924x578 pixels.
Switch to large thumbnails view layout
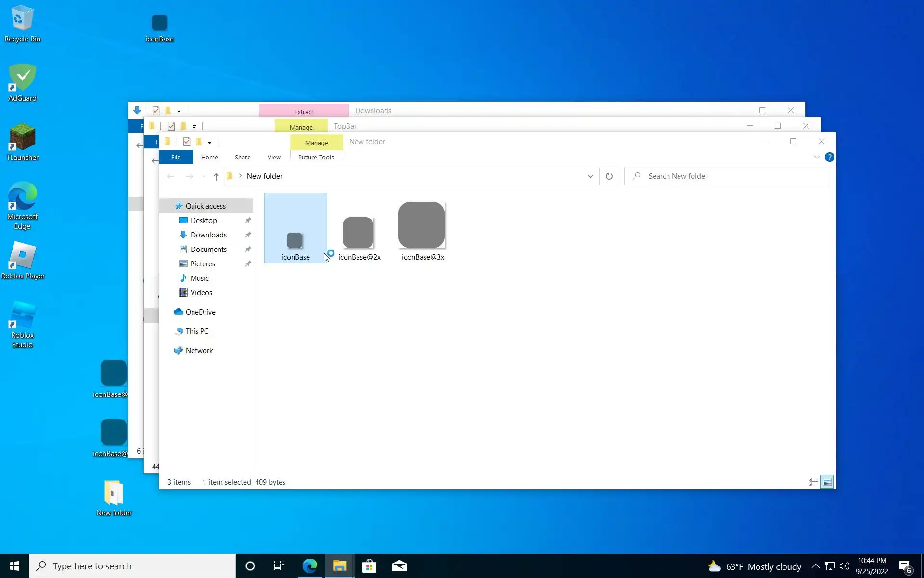[x=826, y=482]
